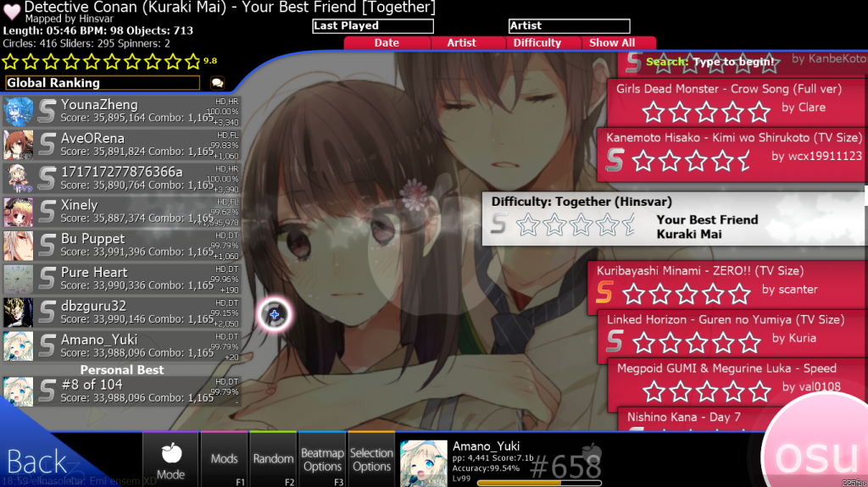Click dbzguru32's avatar picture
The width and height of the screenshot is (868, 487).
pos(19,313)
